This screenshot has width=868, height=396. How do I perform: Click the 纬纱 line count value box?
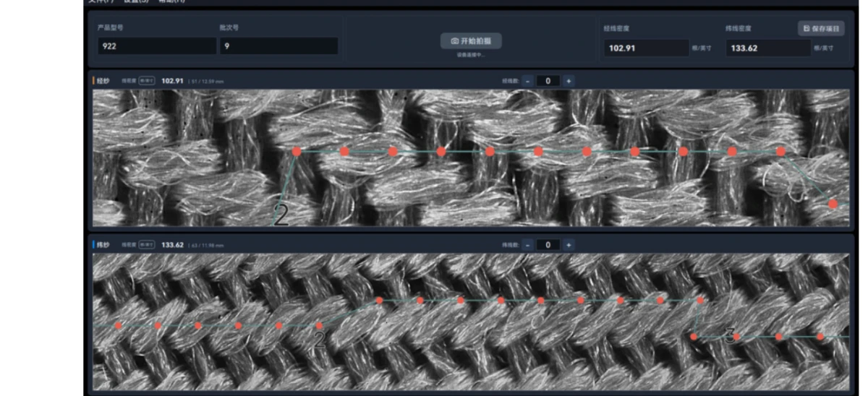coord(548,245)
